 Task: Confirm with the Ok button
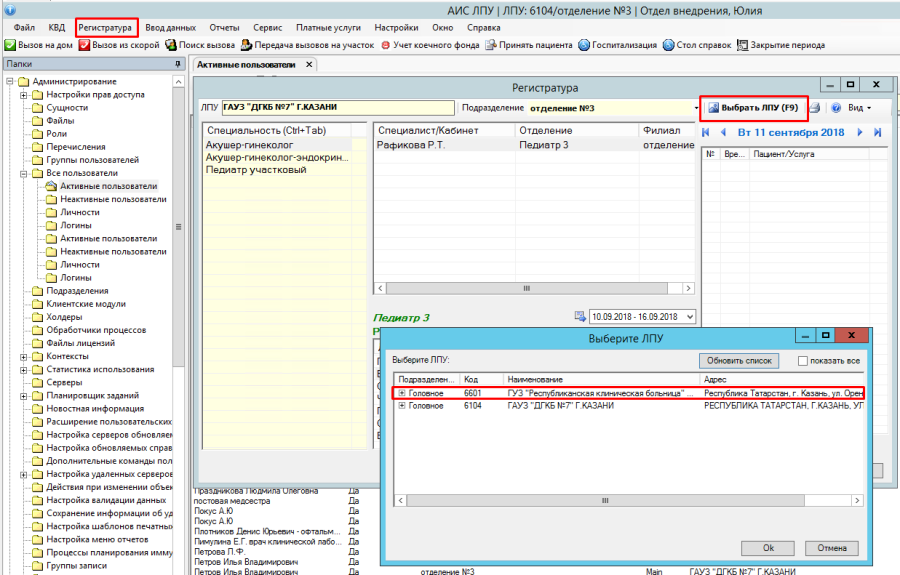click(768, 548)
